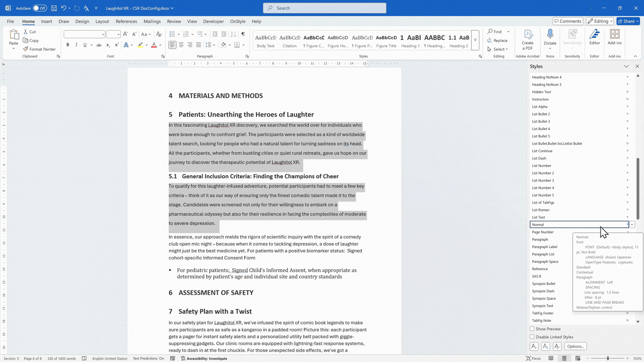Adjust the zoom slider handle

tap(608, 358)
